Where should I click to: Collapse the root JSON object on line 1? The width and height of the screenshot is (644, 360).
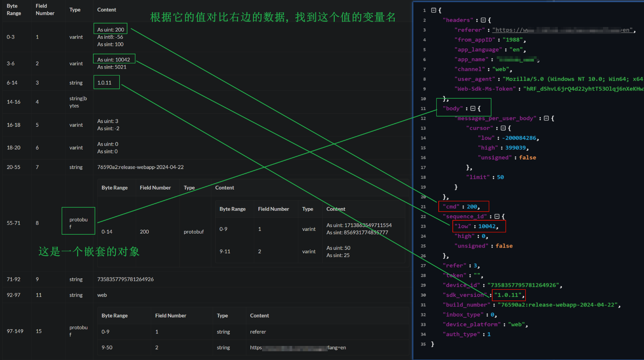[433, 10]
